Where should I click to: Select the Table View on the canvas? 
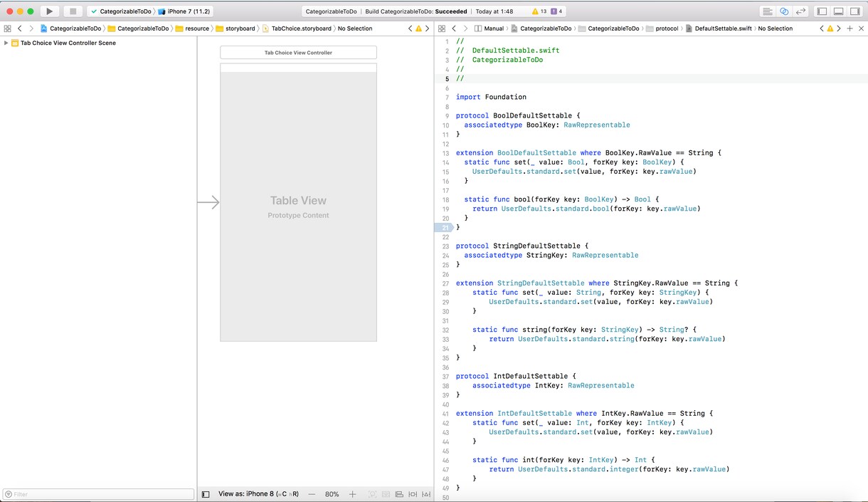(298, 206)
